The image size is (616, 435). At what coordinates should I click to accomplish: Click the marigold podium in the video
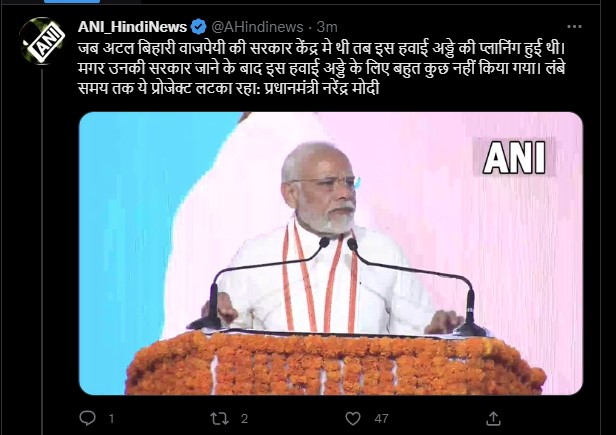(336, 363)
